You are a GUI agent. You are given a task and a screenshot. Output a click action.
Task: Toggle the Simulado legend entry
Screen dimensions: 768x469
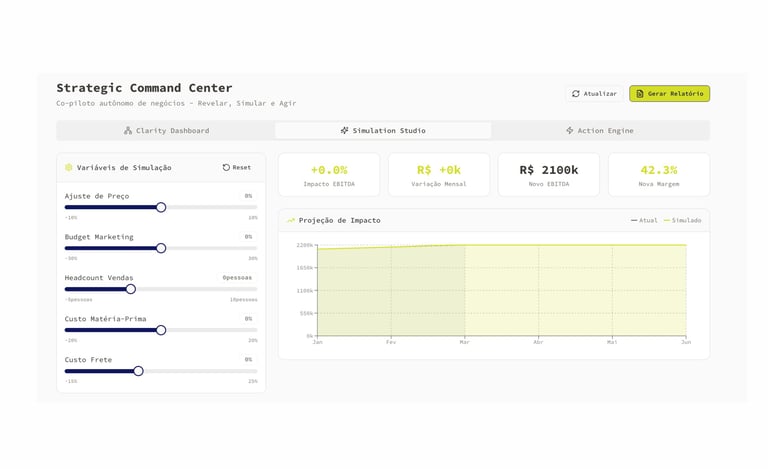(682, 220)
